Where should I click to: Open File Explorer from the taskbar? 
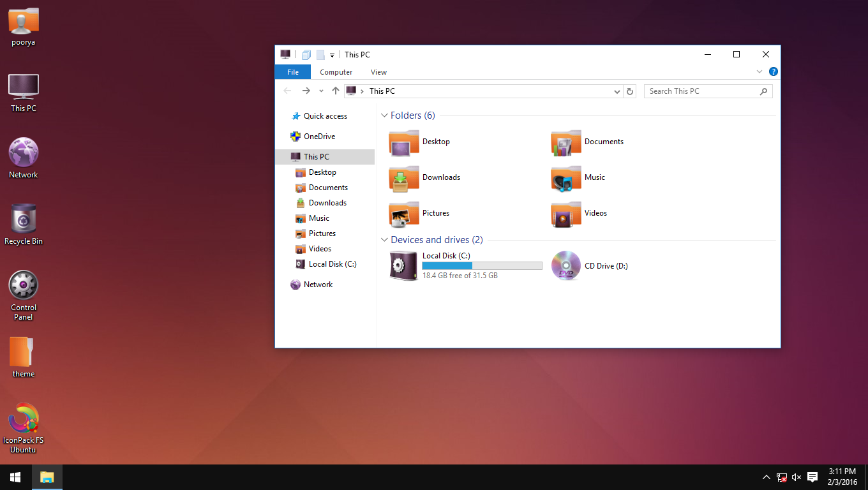[x=47, y=477]
